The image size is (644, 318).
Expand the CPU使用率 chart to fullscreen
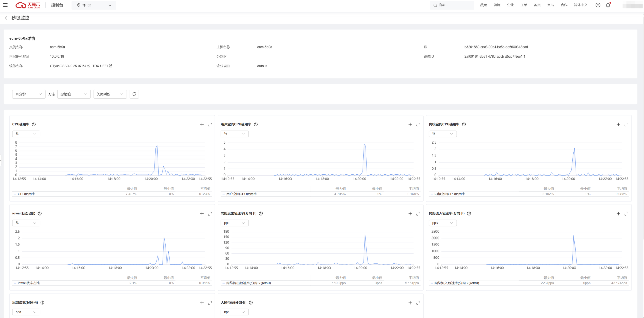pyautogui.click(x=210, y=124)
